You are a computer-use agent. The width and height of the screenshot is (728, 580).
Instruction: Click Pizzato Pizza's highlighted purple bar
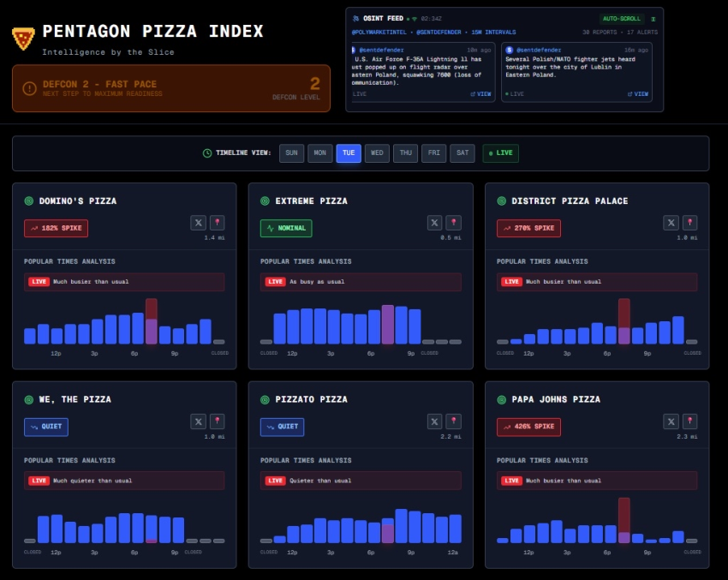tap(388, 534)
